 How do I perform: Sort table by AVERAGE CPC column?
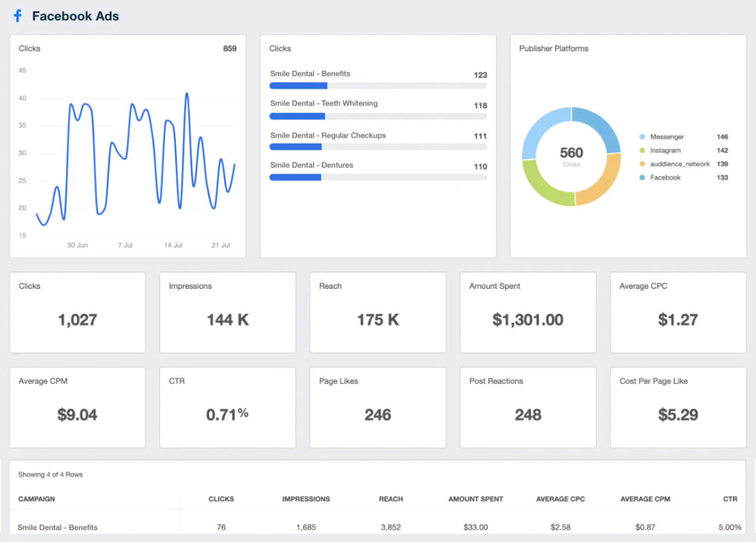tap(560, 499)
